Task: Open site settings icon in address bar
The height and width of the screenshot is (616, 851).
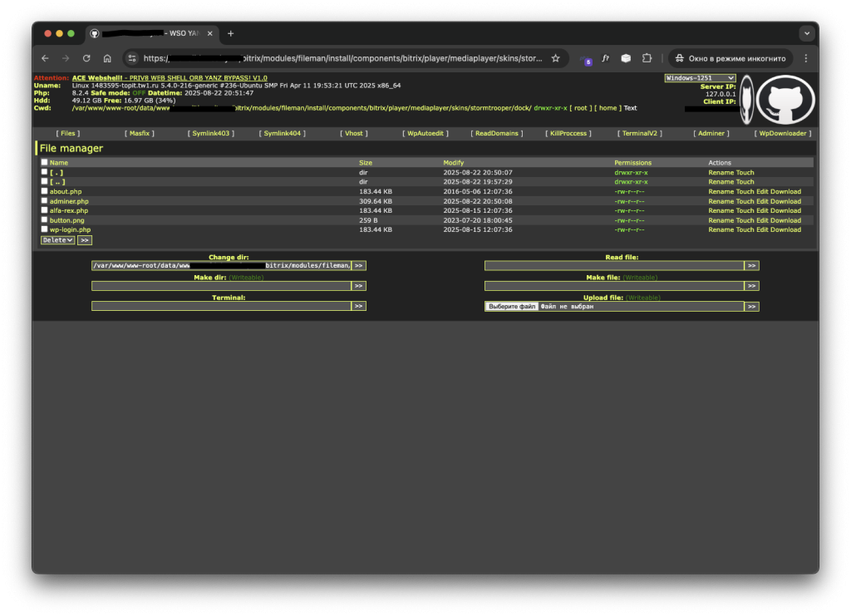Action: tap(132, 58)
